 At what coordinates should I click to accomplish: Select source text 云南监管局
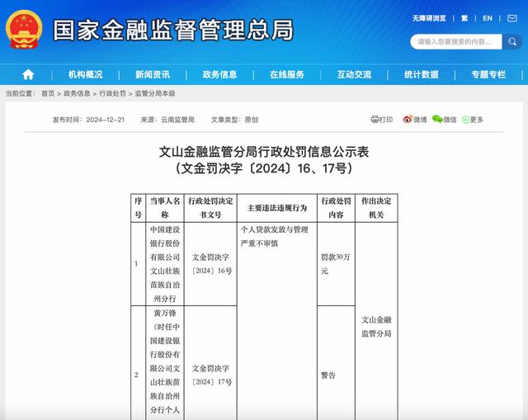click(177, 120)
